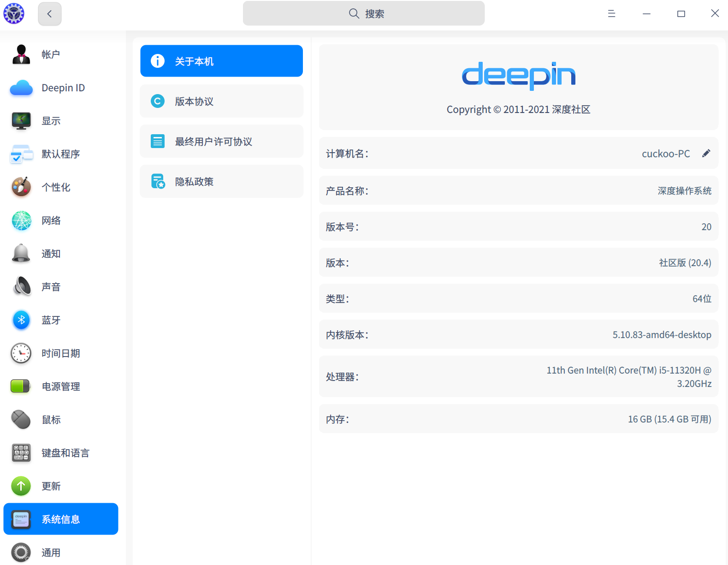
Task: Click the 搜索 search field
Action: [x=364, y=13]
